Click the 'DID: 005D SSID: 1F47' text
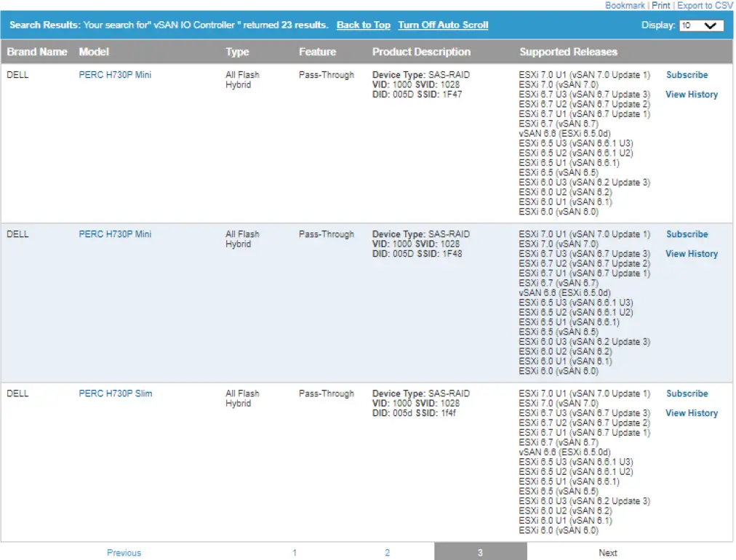Image resolution: width=736 pixels, height=560 pixels. [417, 95]
